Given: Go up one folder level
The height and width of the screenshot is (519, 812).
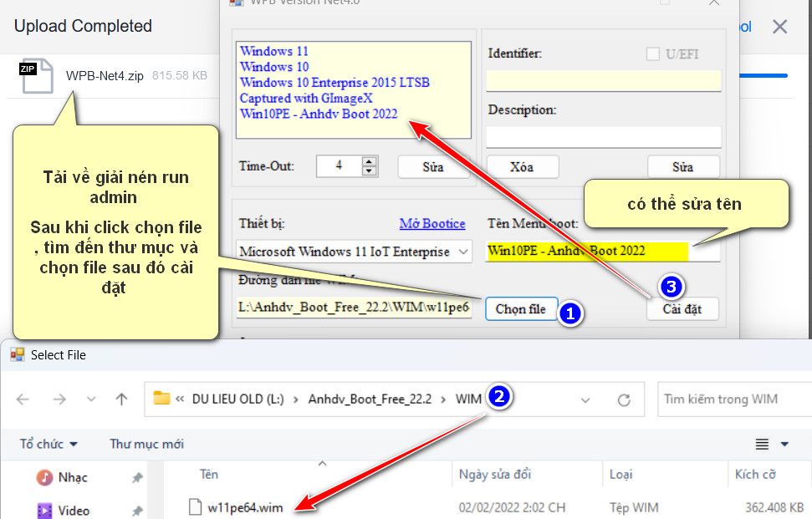Looking at the screenshot, I should click(x=121, y=399).
